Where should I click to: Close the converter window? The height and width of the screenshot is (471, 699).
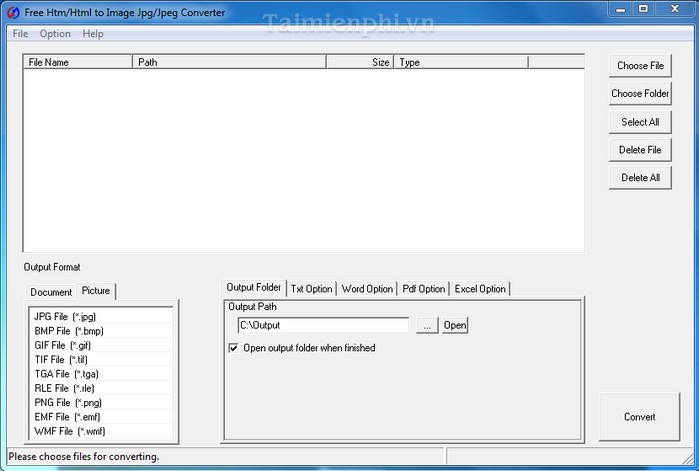tap(674, 9)
